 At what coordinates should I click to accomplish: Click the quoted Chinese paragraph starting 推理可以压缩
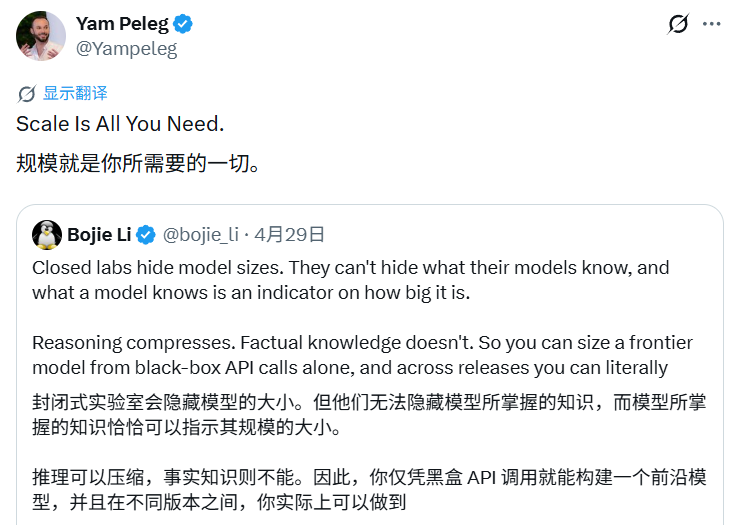tap(369, 490)
